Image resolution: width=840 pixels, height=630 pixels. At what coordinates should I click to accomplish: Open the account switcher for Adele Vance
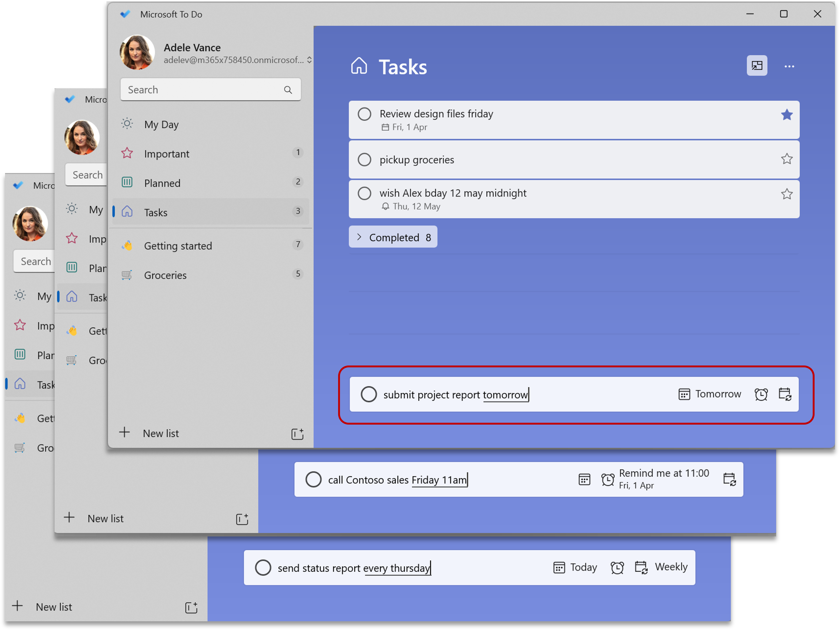click(x=309, y=60)
